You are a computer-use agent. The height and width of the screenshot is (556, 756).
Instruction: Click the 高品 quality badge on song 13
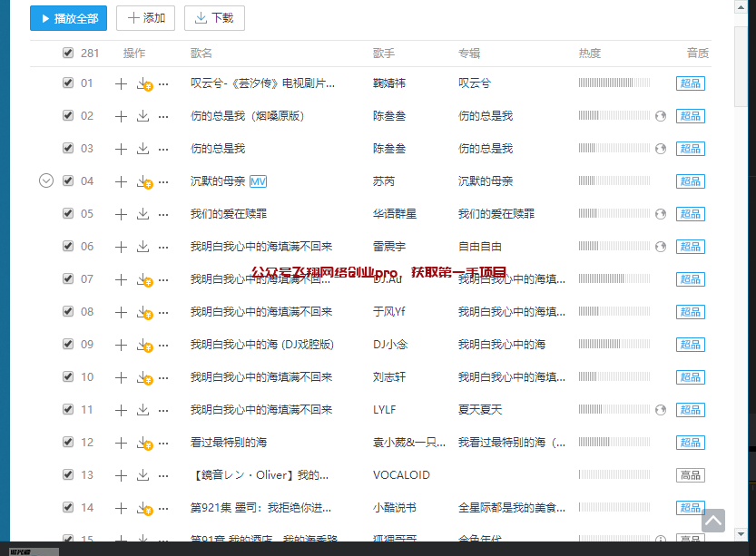coord(690,475)
